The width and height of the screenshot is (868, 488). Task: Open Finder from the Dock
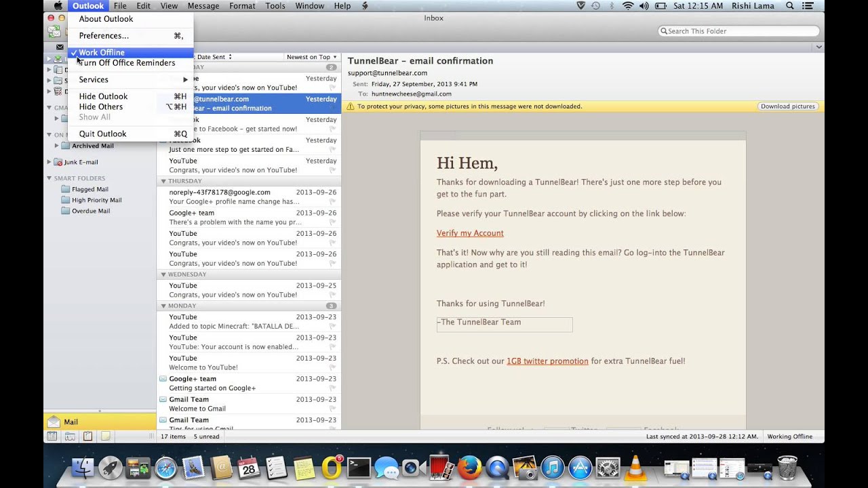83,468
